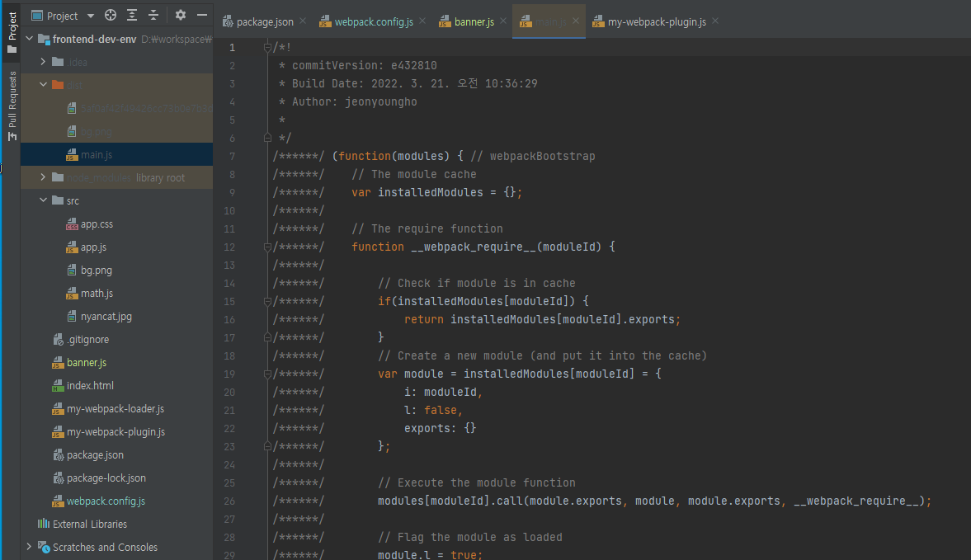Click the Scratches and Consoles icon
Screen dimensions: 971x560
[44, 547]
